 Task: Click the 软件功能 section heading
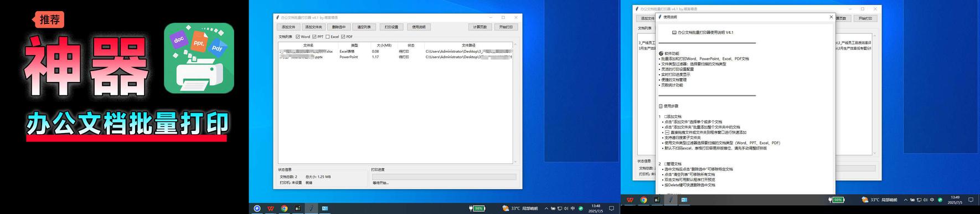[x=672, y=54]
